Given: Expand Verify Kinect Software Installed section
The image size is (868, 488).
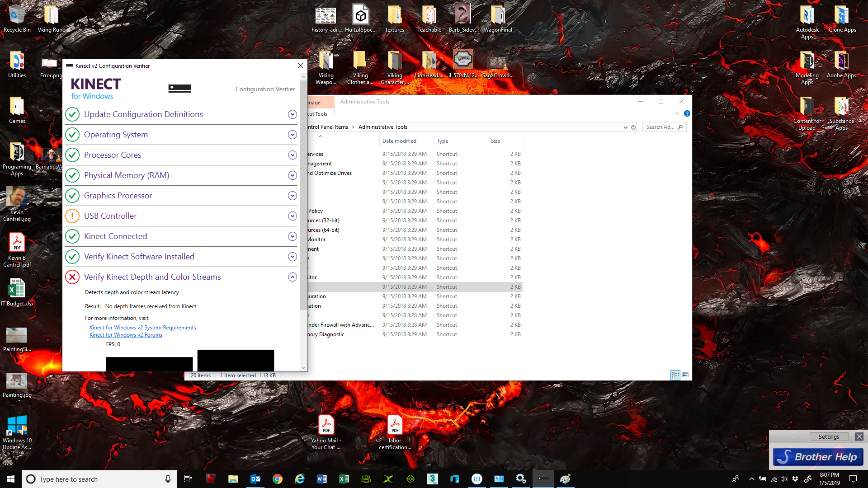Looking at the screenshot, I should click(292, 257).
